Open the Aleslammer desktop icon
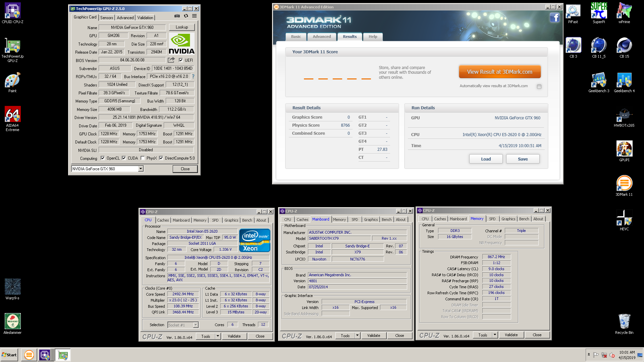Image resolution: width=644 pixels, height=362 pixels. click(x=12, y=324)
